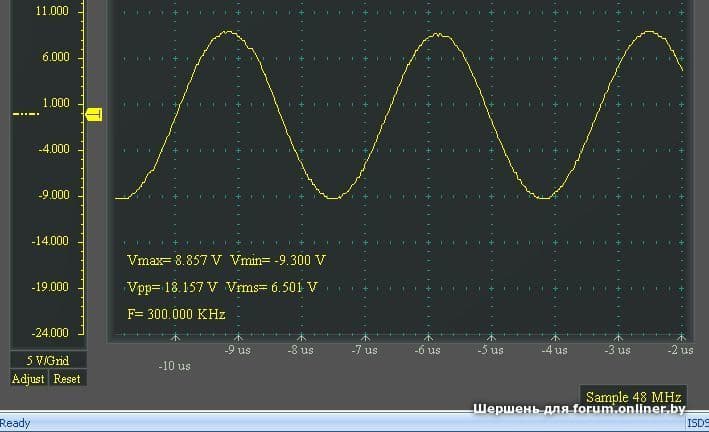Viewport: 709px width, 432px height.
Task: Select the F= 300.000 KHz frequency readout
Action: click(x=177, y=314)
